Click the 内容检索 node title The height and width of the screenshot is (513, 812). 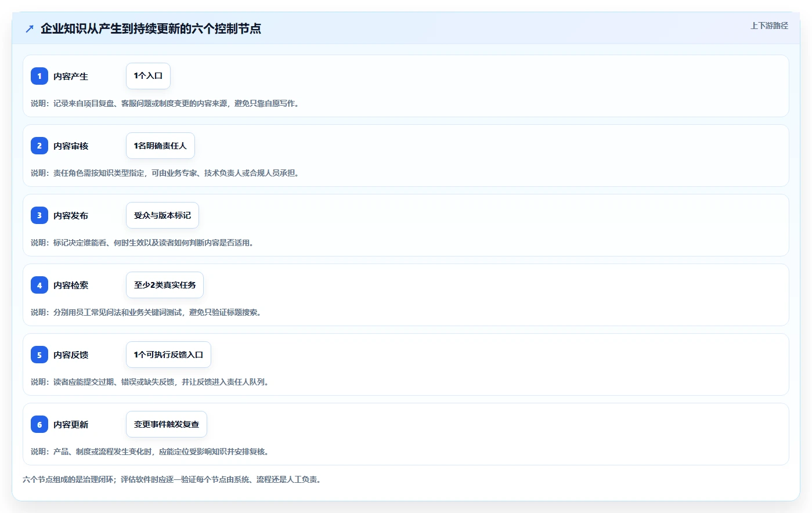pos(71,285)
